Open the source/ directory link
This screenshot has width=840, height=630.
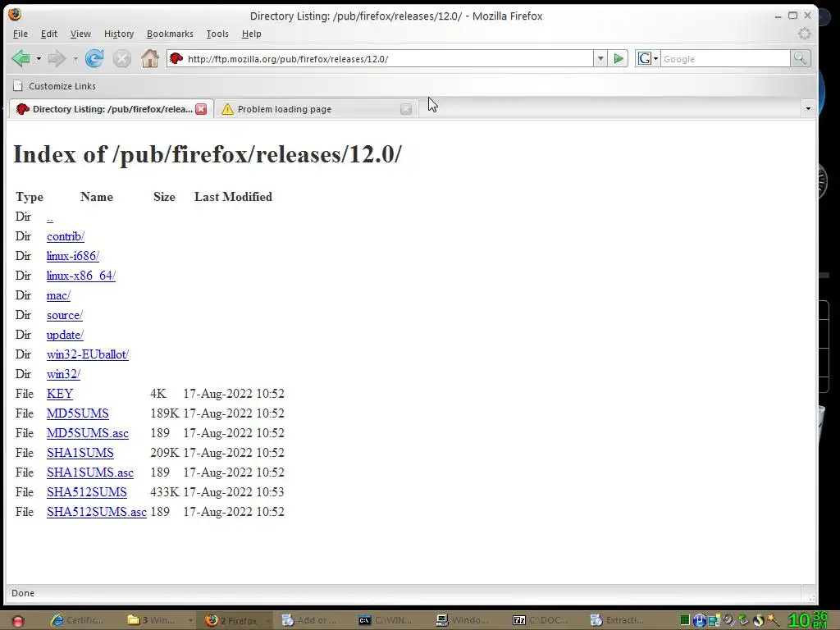pos(65,315)
